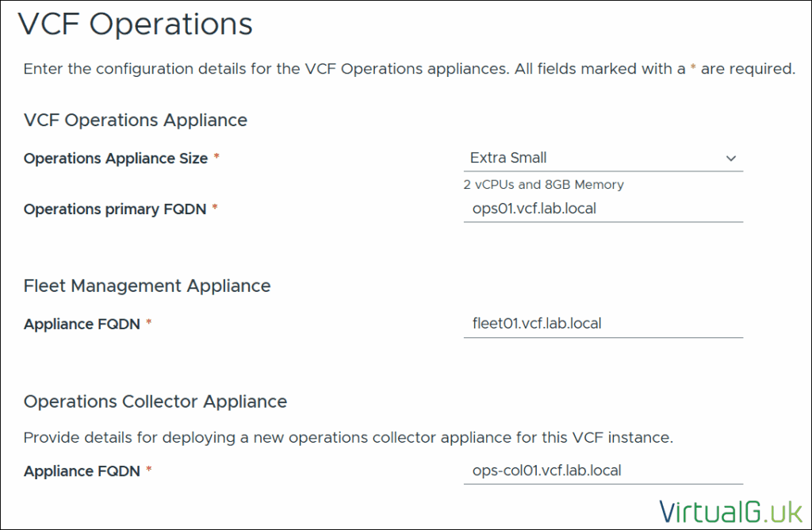Screen dimensions: 812x530
Task: Click the asterisk next to Operations primary FQDN
Action: (x=214, y=209)
